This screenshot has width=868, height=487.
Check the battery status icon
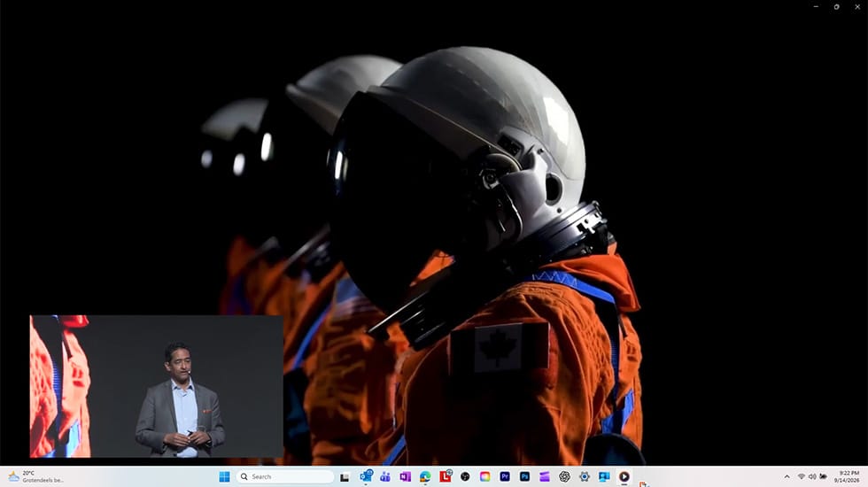pyautogui.click(x=823, y=476)
